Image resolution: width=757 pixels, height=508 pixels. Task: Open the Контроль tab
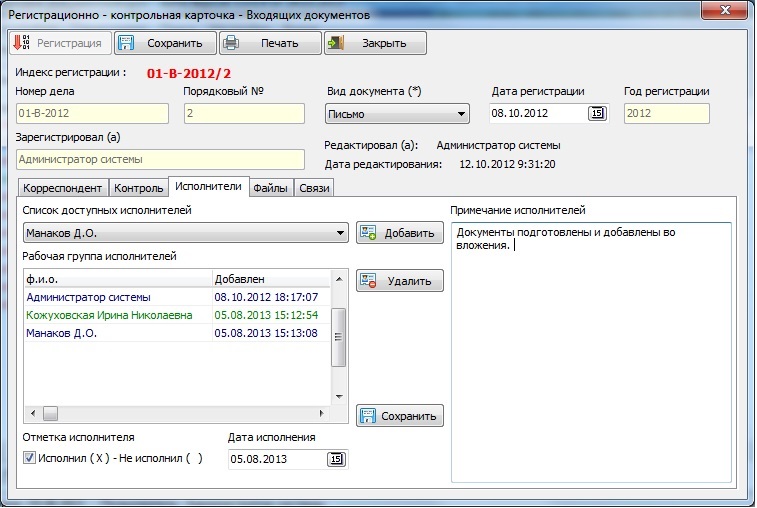pos(139,188)
